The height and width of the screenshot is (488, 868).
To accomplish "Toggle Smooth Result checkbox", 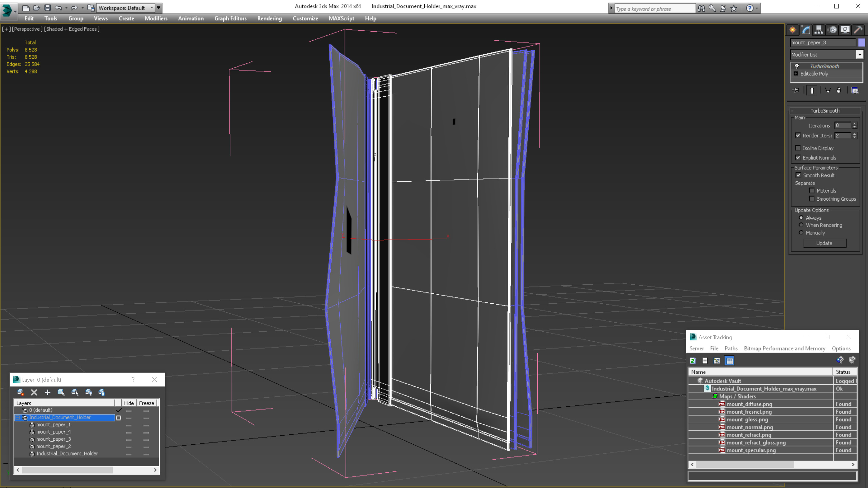I will [x=798, y=175].
